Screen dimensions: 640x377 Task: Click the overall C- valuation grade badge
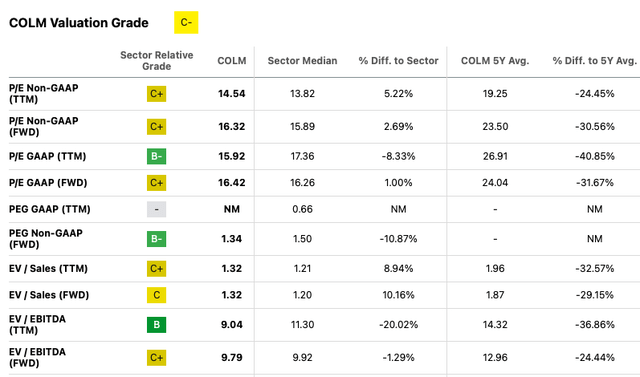(x=186, y=22)
